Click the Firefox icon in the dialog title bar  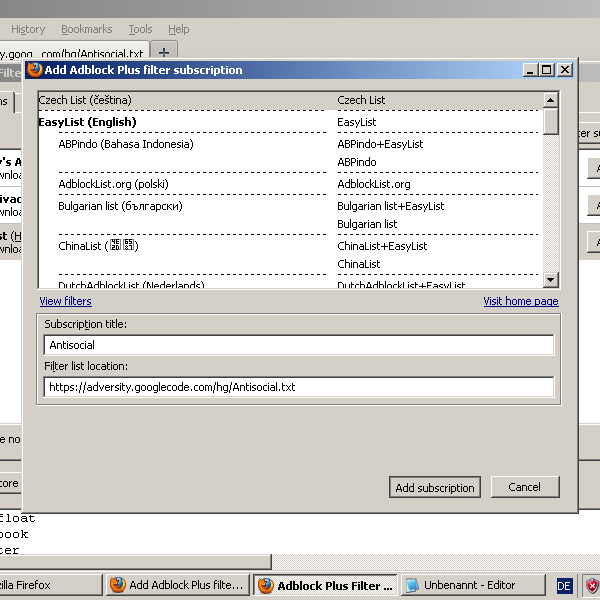click(x=34, y=70)
